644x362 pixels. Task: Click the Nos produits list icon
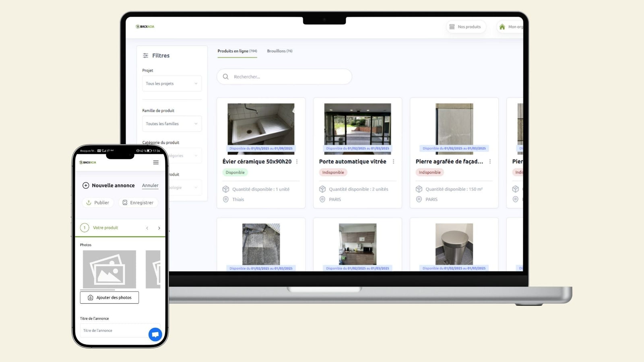(452, 27)
